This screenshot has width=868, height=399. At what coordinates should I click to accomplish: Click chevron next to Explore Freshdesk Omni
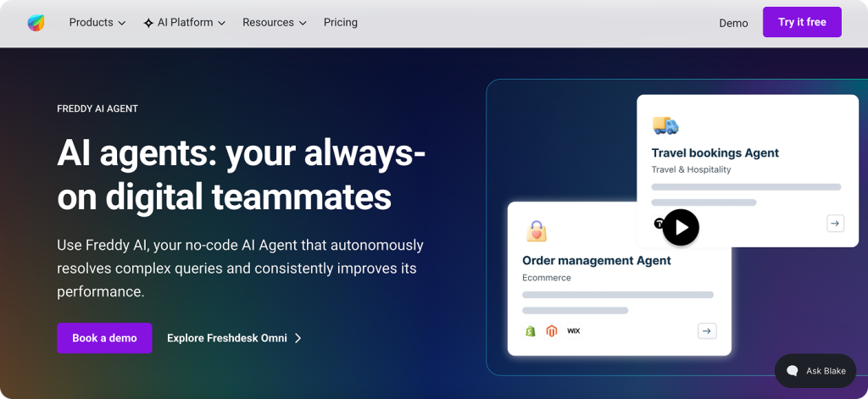pyautogui.click(x=298, y=338)
